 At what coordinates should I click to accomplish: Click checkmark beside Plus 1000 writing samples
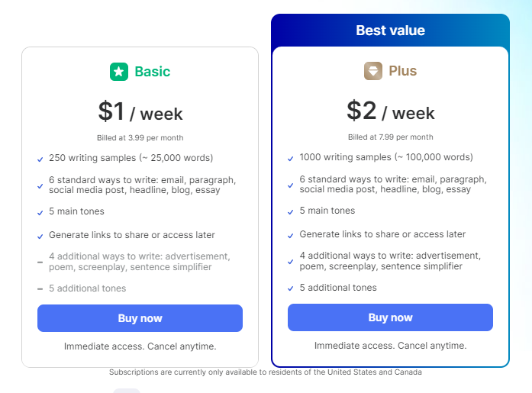click(x=291, y=159)
